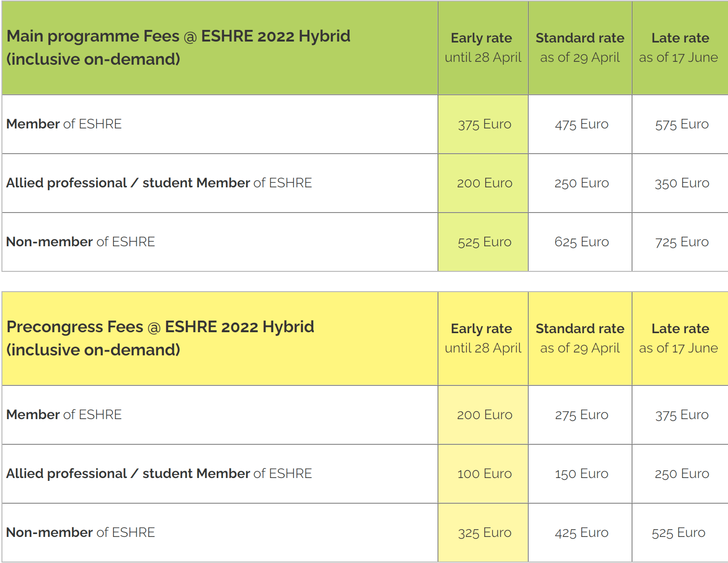Screen dimensions: 728x563
Task: Select the 350 Euro allied late rate
Action: pyautogui.click(x=682, y=183)
